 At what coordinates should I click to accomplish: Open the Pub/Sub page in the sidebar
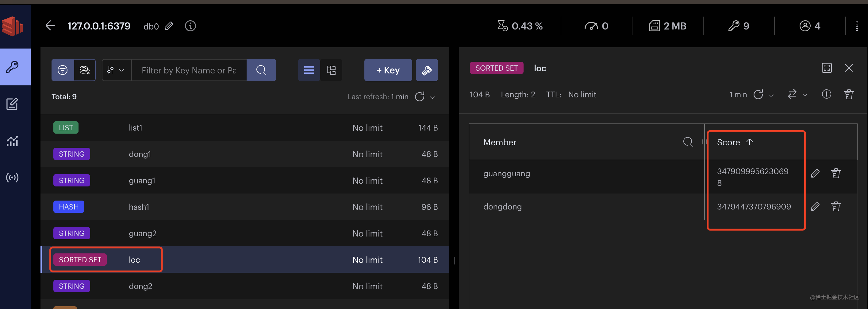click(x=13, y=178)
